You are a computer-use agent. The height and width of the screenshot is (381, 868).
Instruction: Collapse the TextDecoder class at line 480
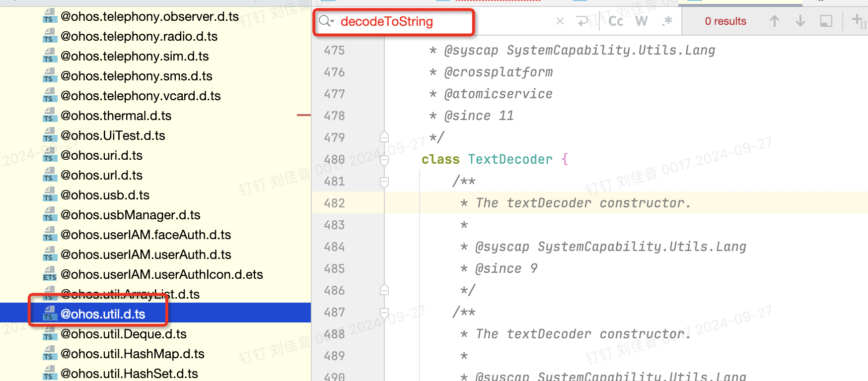384,160
